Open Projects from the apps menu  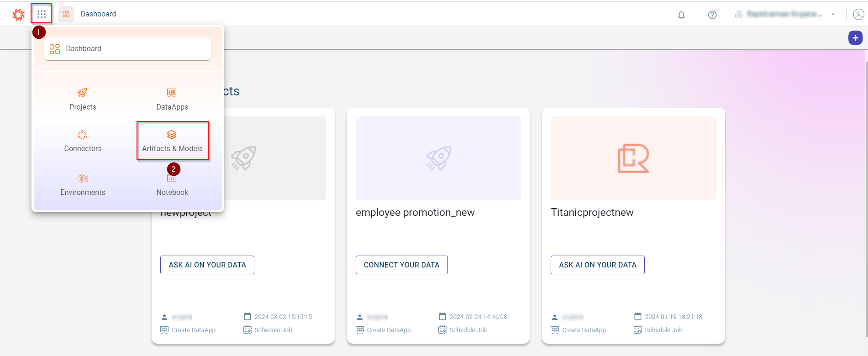(83, 99)
